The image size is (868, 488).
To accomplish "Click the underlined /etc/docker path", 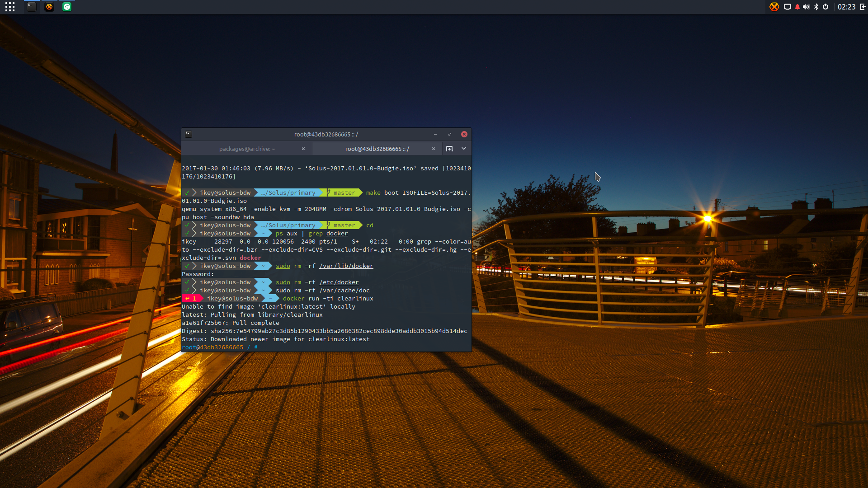I will pos(339,282).
